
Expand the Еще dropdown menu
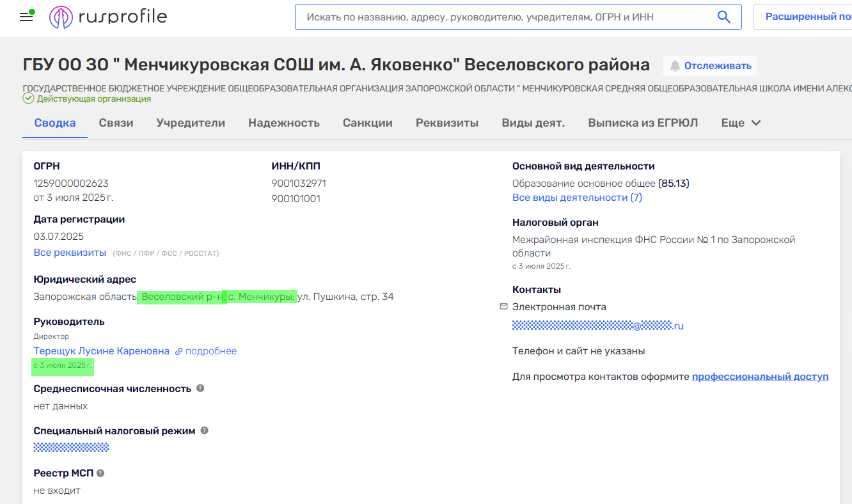click(741, 123)
